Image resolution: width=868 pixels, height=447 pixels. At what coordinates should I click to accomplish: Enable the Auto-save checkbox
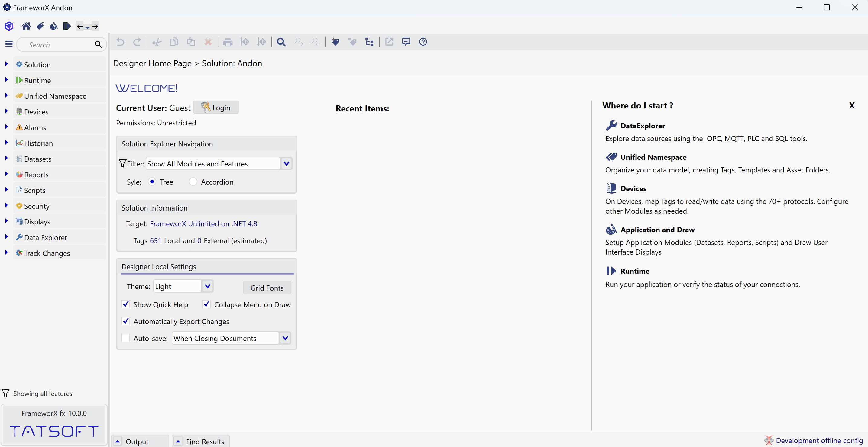126,338
